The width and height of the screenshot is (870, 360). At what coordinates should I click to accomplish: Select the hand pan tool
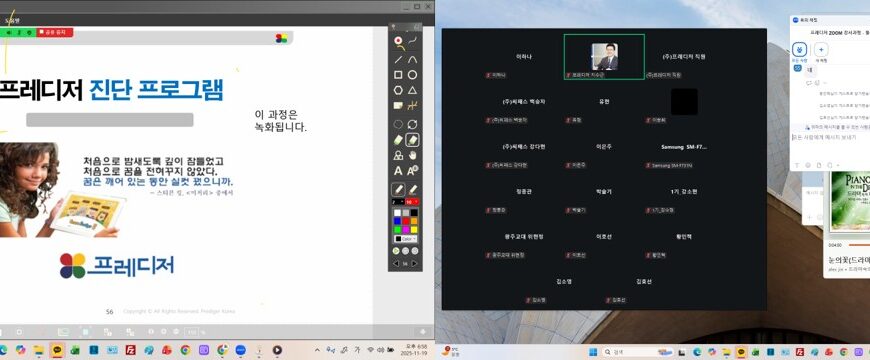(x=412, y=155)
